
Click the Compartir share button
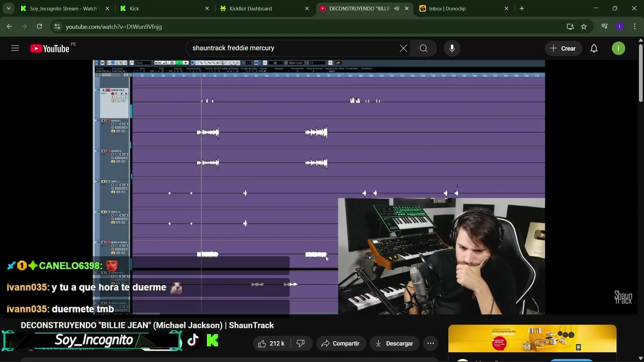point(341,343)
